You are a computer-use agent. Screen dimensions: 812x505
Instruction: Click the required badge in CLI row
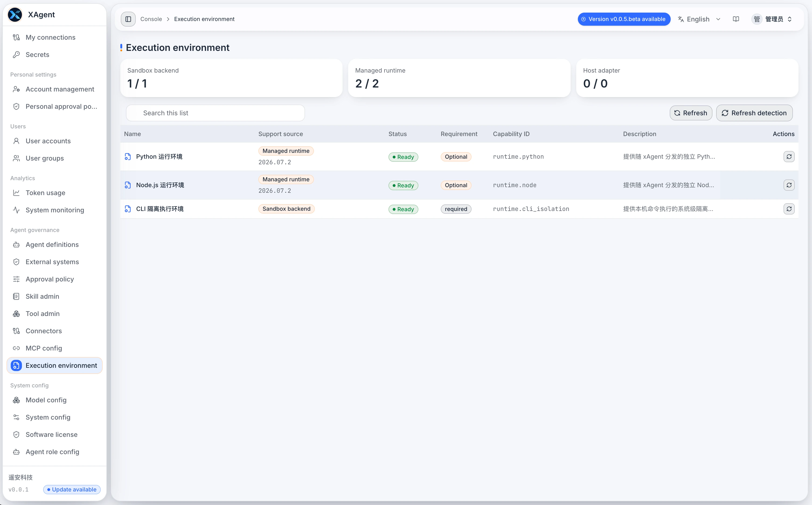(456, 209)
